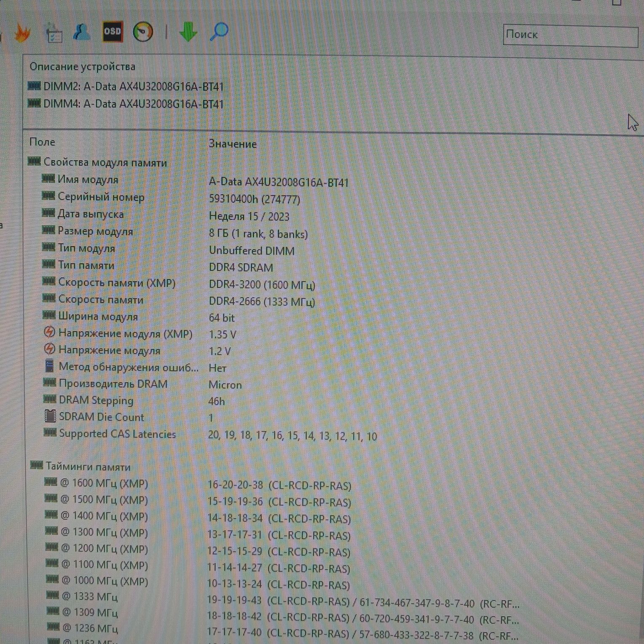Click the blue magnifying glass icon
The image size is (644, 644).
[x=219, y=32]
